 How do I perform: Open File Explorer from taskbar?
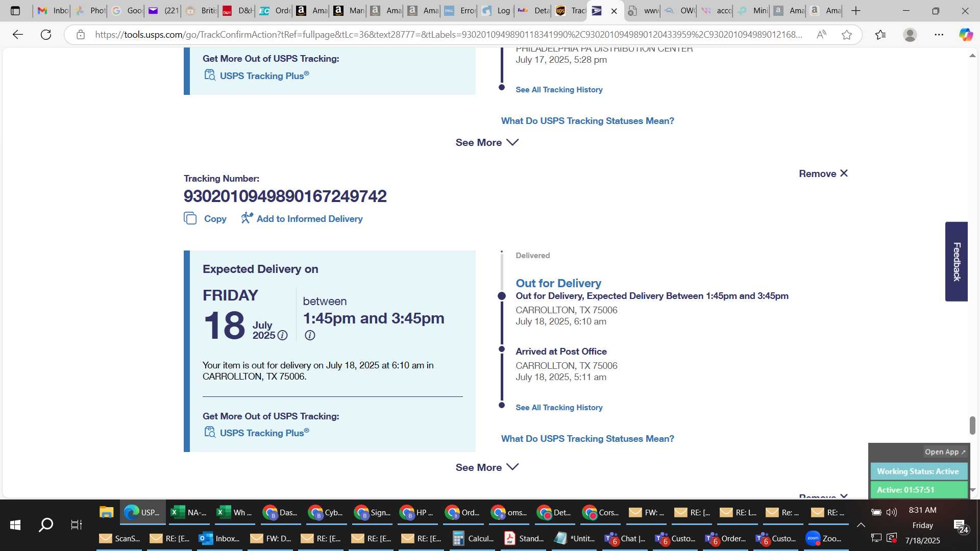point(106,512)
